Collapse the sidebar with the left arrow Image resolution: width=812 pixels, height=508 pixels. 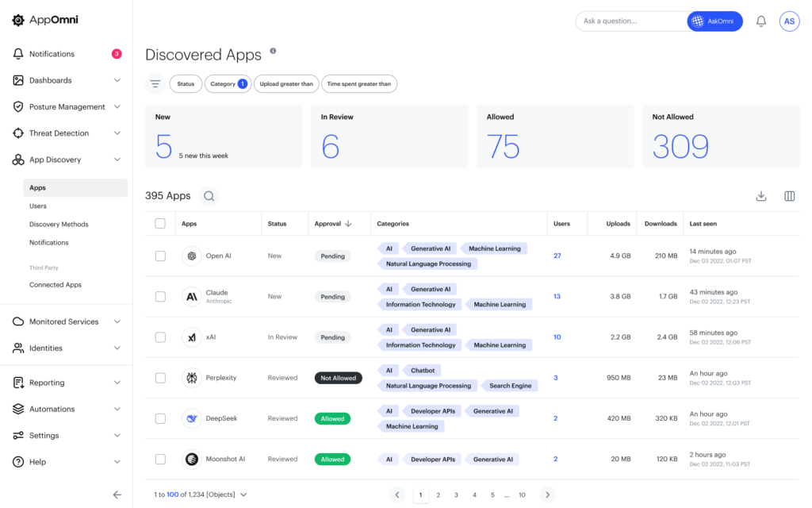click(117, 495)
